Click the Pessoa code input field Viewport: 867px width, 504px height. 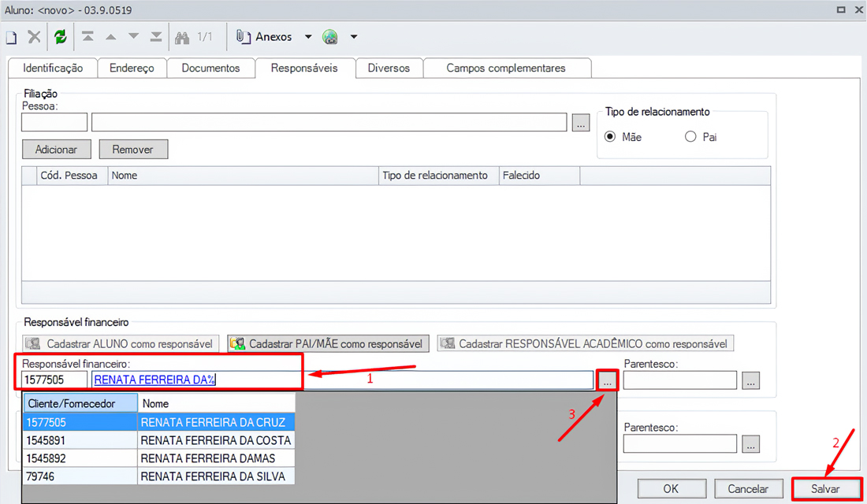pyautogui.click(x=54, y=123)
